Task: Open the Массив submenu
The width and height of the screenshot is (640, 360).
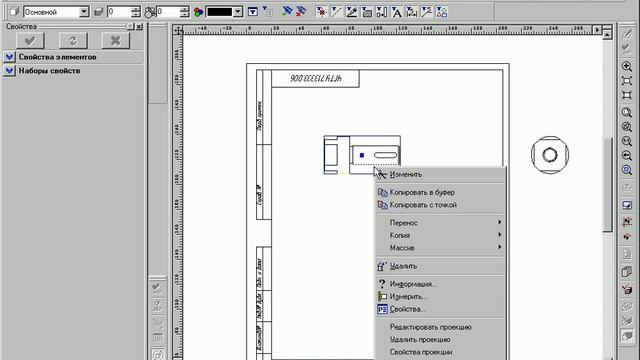Action: pos(440,248)
